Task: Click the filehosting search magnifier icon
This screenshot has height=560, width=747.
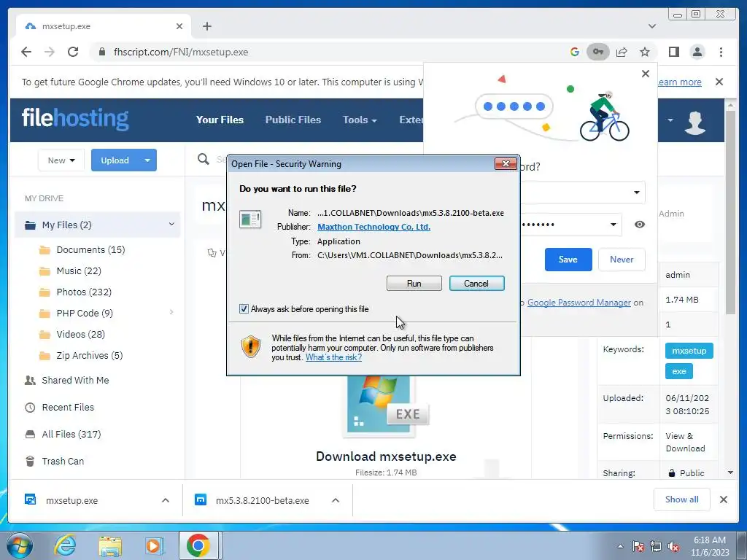Action: [204, 159]
